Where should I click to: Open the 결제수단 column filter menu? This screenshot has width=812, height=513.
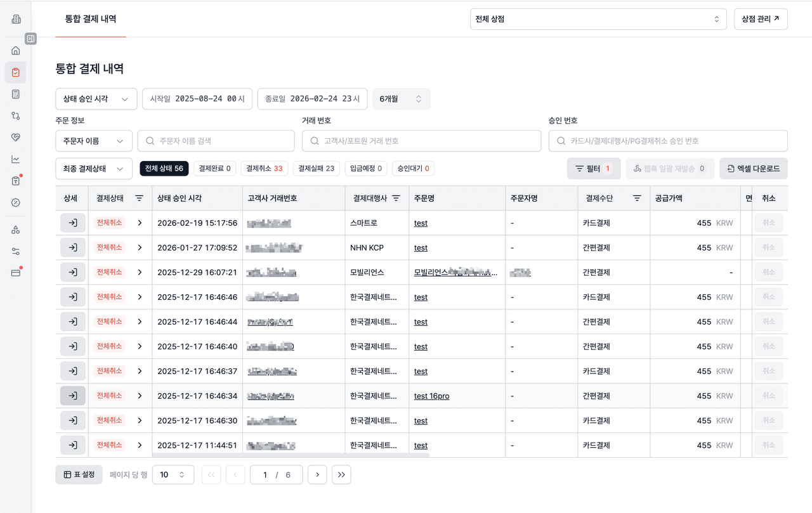click(x=637, y=198)
